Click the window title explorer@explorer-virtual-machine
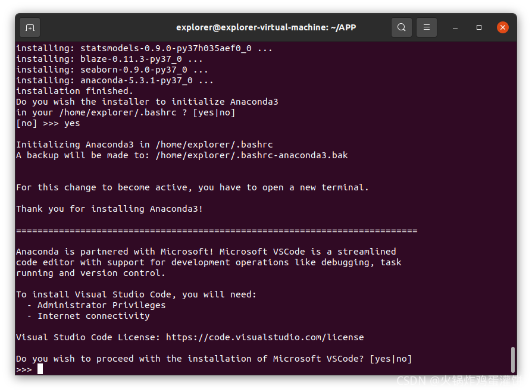532x392 pixels. [266, 27]
